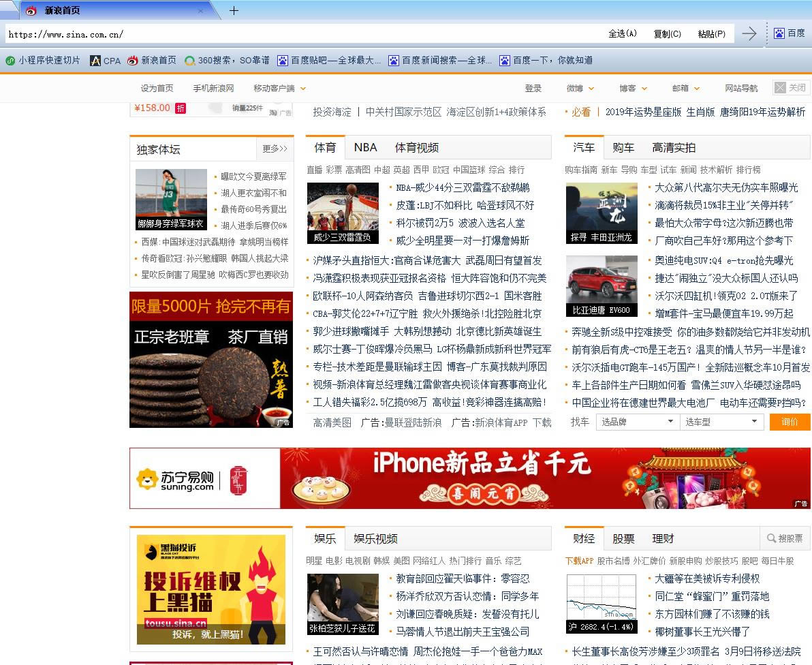Open the 小程序快速切片 bookmark icon
The image size is (812, 665).
[x=10, y=61]
